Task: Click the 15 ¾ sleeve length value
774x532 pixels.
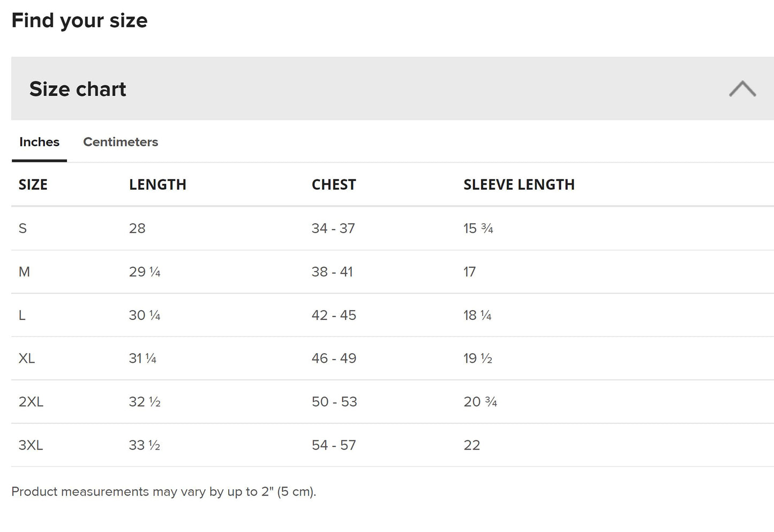Action: coord(478,229)
